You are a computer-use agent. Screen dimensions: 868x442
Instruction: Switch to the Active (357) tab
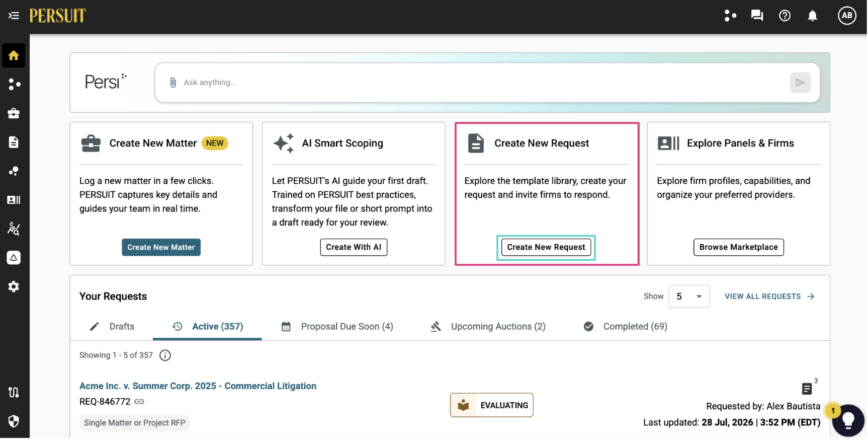(208, 327)
